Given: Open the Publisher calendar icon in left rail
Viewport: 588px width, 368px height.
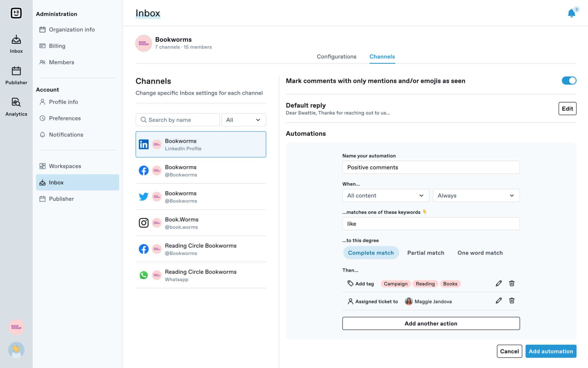Looking at the screenshot, I should point(16,71).
